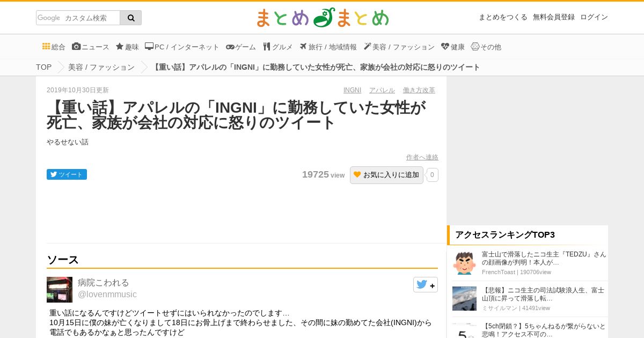This screenshot has height=338, width=644.
Task: Open PC / インターネット category
Action: (x=182, y=47)
